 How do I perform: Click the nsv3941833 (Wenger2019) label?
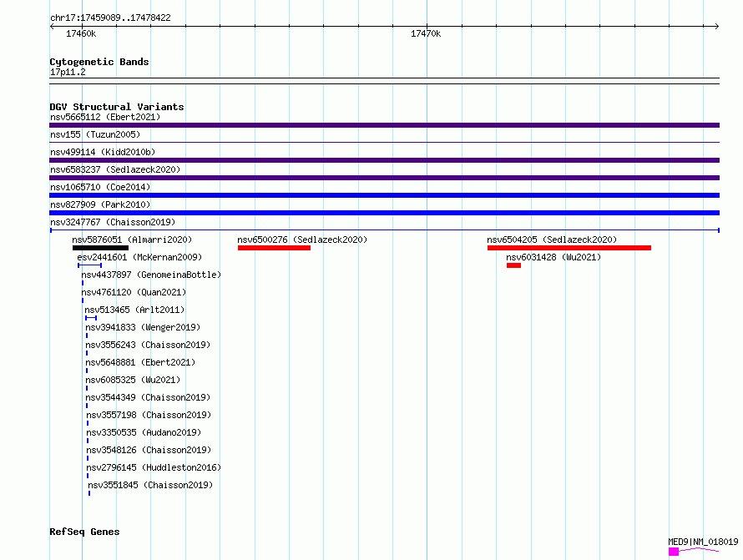pos(143,327)
